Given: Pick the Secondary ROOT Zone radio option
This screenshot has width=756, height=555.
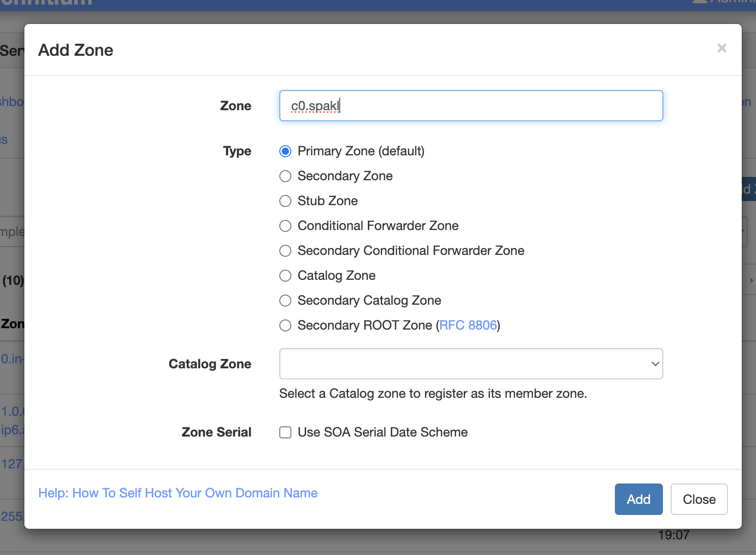Looking at the screenshot, I should 285,325.
